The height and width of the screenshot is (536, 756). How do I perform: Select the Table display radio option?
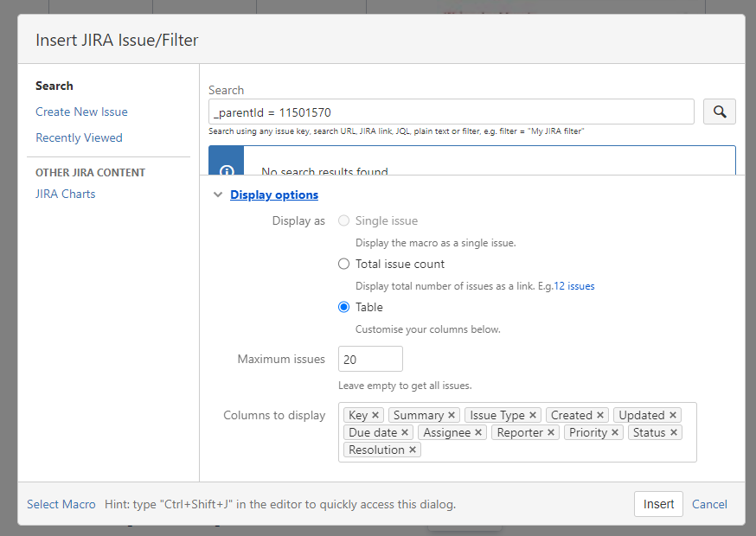(343, 308)
